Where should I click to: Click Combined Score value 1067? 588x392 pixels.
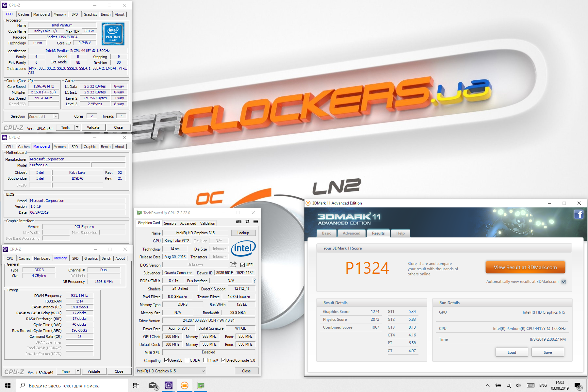[x=375, y=327]
